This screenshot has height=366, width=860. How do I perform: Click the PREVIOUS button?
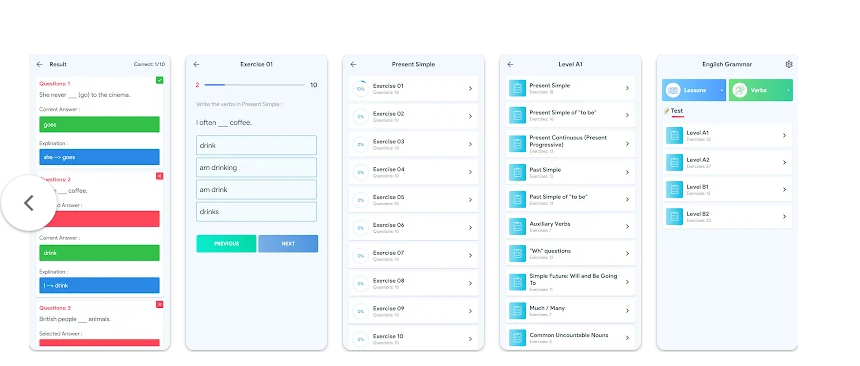click(227, 244)
